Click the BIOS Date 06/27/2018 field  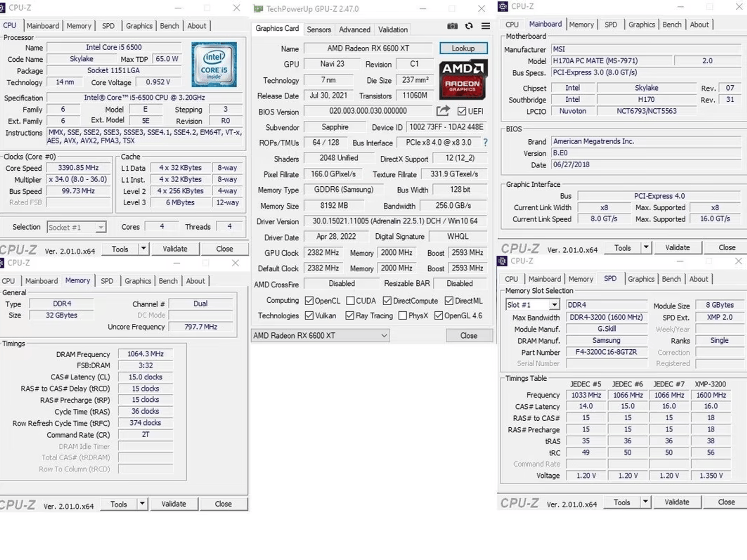point(646,164)
